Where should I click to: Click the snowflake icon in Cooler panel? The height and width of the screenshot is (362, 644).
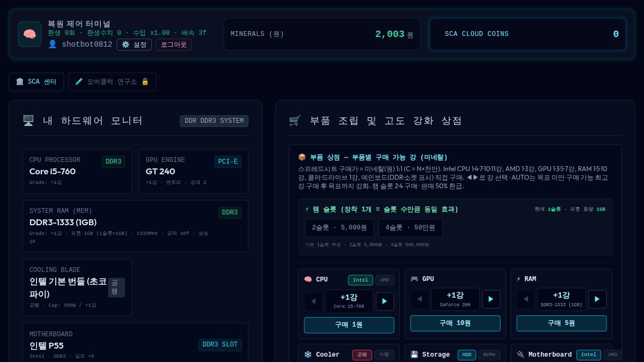tap(308, 354)
